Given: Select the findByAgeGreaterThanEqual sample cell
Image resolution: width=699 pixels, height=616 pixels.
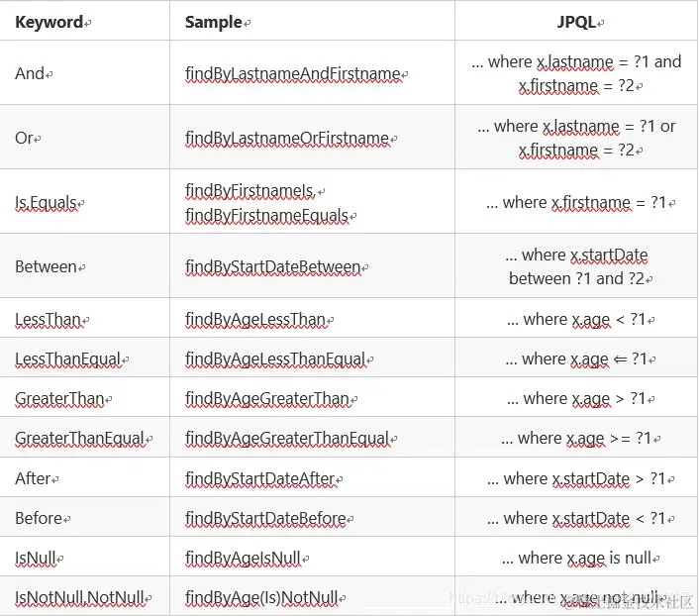Looking at the screenshot, I should (287, 439).
